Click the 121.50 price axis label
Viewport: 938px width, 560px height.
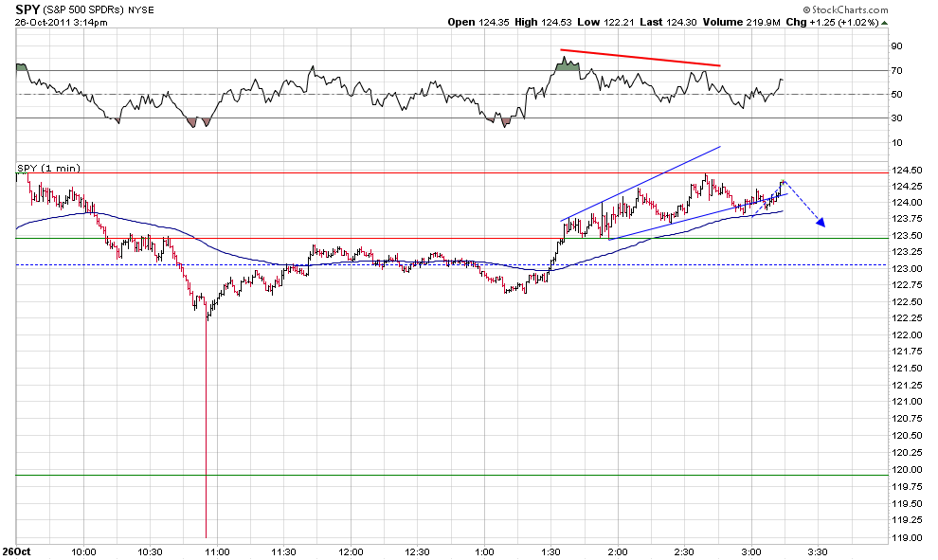click(907, 369)
